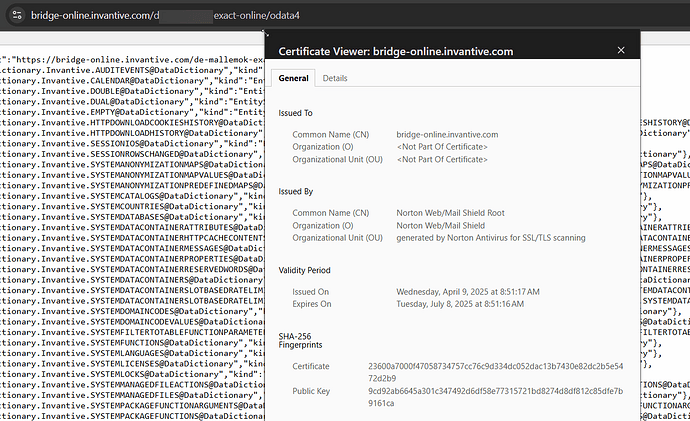Click AUDITEVENTS@DataDictionary line in page
Viewport: 690px width, 421px height.
[x=132, y=70]
